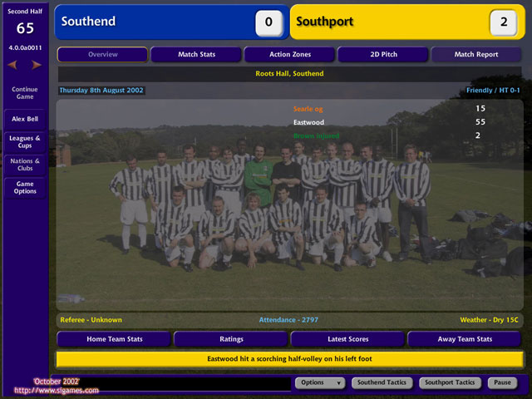Screen dimensions: 532x399
Task: Open the Action Zones tab
Action: tap(290, 54)
